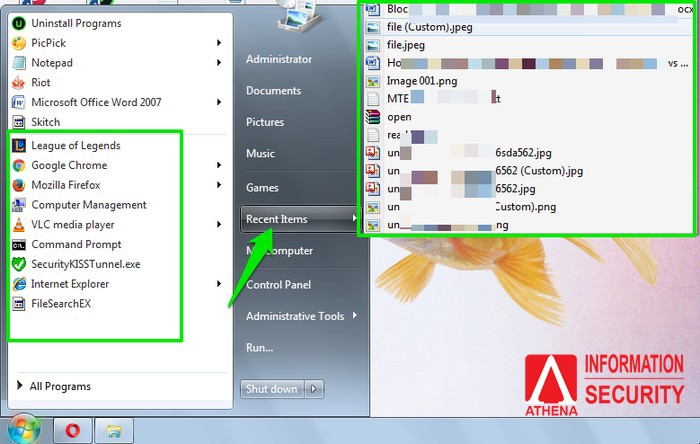Viewport: 700px width, 444px height.
Task: Click the Windows Start orb
Action: [x=24, y=429]
